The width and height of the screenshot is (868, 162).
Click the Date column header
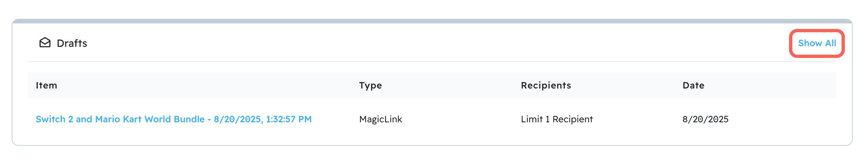click(x=693, y=85)
